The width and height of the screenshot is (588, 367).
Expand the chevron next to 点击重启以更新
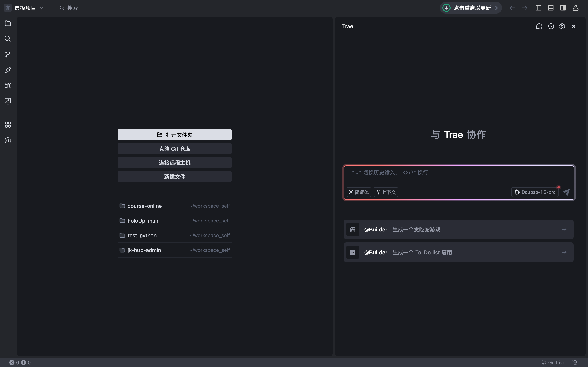point(497,8)
